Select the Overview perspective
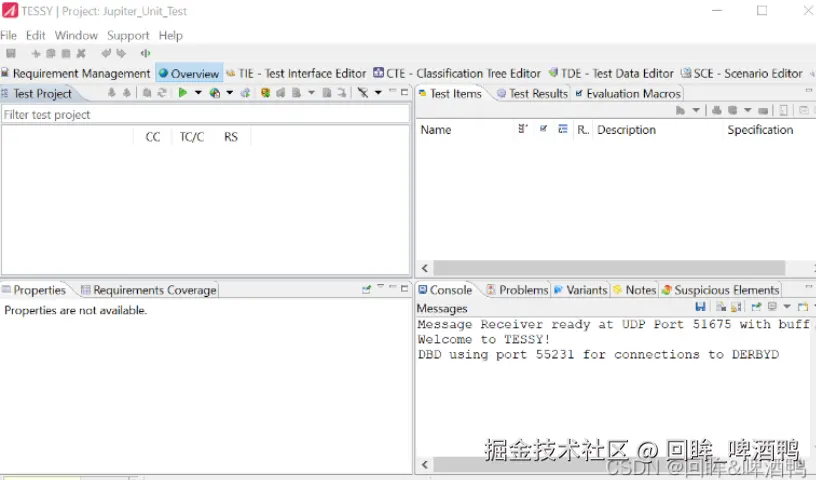816x480 pixels. [x=189, y=73]
